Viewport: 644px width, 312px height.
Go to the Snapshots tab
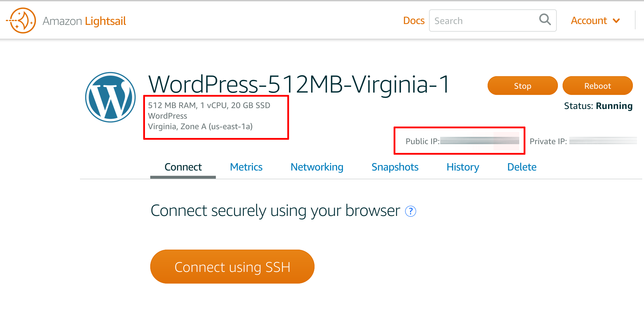click(395, 167)
